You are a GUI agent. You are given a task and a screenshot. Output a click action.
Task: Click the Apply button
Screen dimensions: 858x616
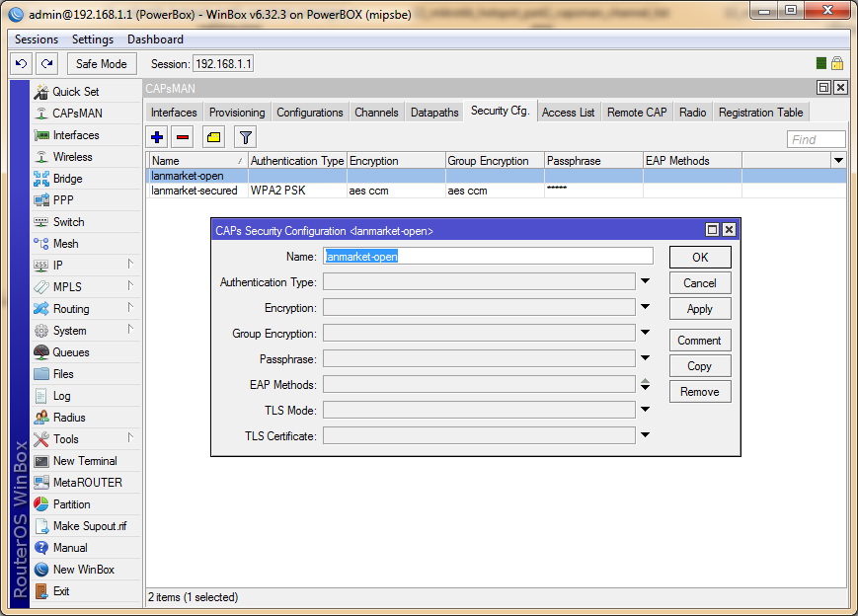pyautogui.click(x=699, y=309)
